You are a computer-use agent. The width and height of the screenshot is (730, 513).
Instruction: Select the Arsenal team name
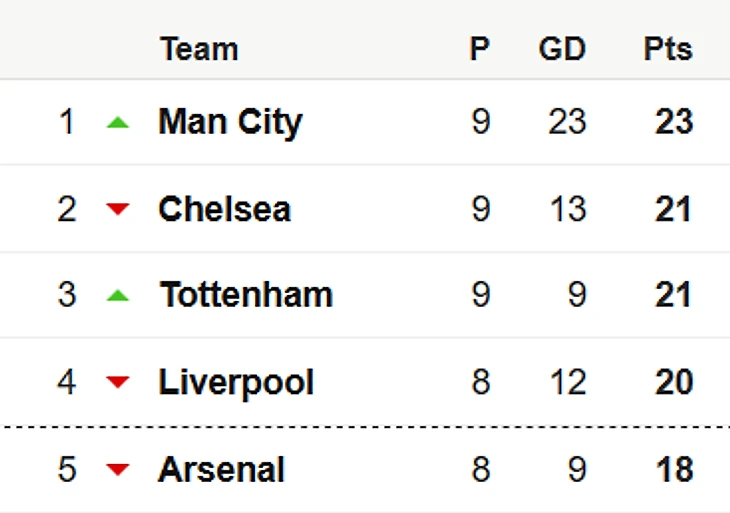[x=221, y=469]
